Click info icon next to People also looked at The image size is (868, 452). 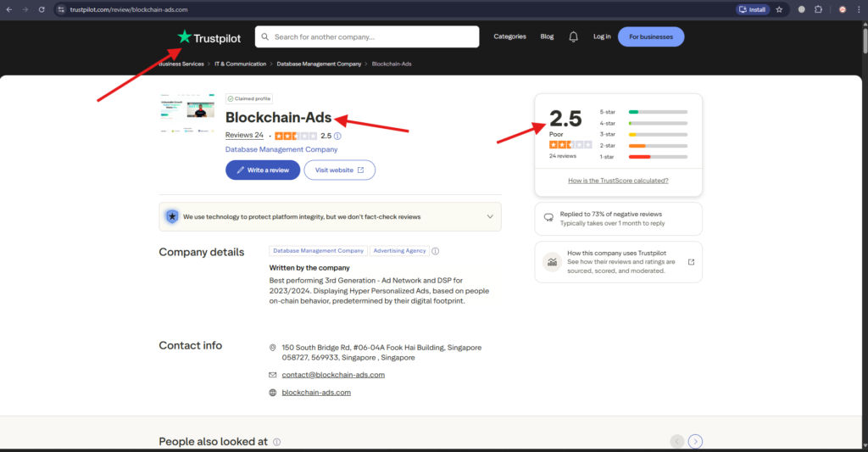277,442
